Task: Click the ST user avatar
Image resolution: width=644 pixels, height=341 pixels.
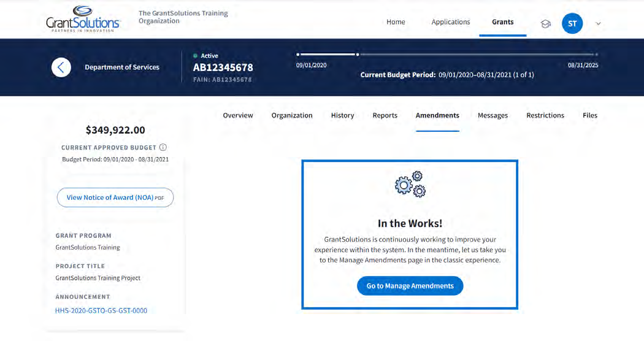Action: pyautogui.click(x=572, y=23)
